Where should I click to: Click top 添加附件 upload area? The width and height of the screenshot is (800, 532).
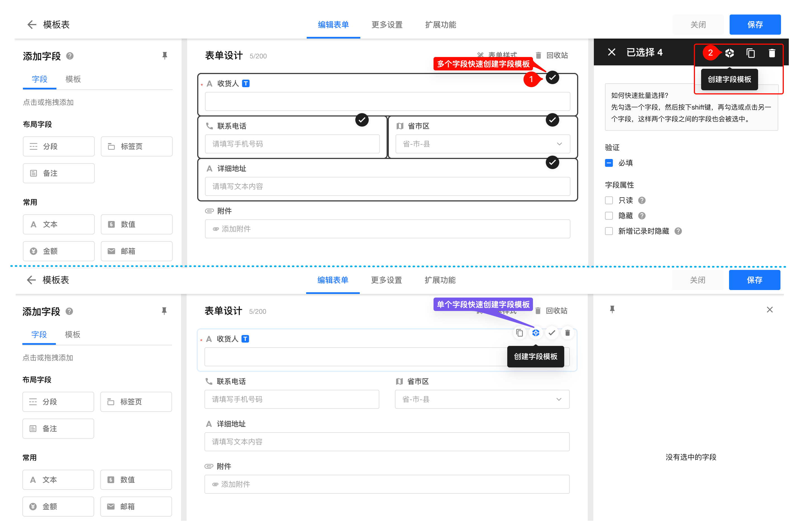[388, 229]
